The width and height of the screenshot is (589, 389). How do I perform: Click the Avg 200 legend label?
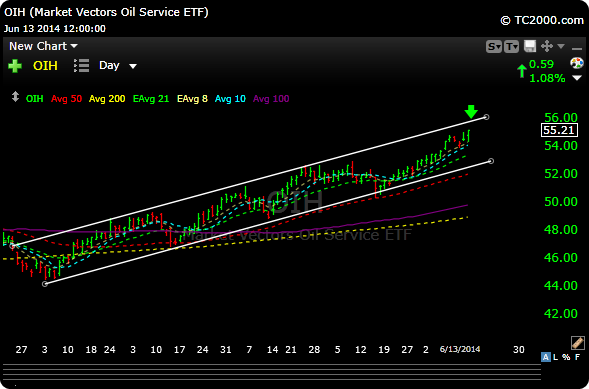point(107,99)
